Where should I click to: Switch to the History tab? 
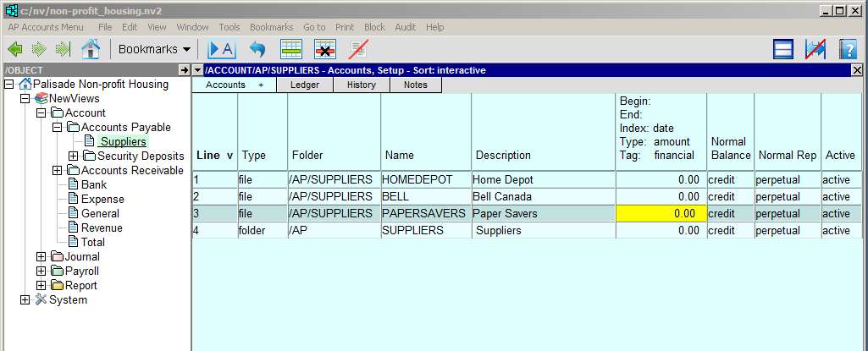[x=362, y=85]
